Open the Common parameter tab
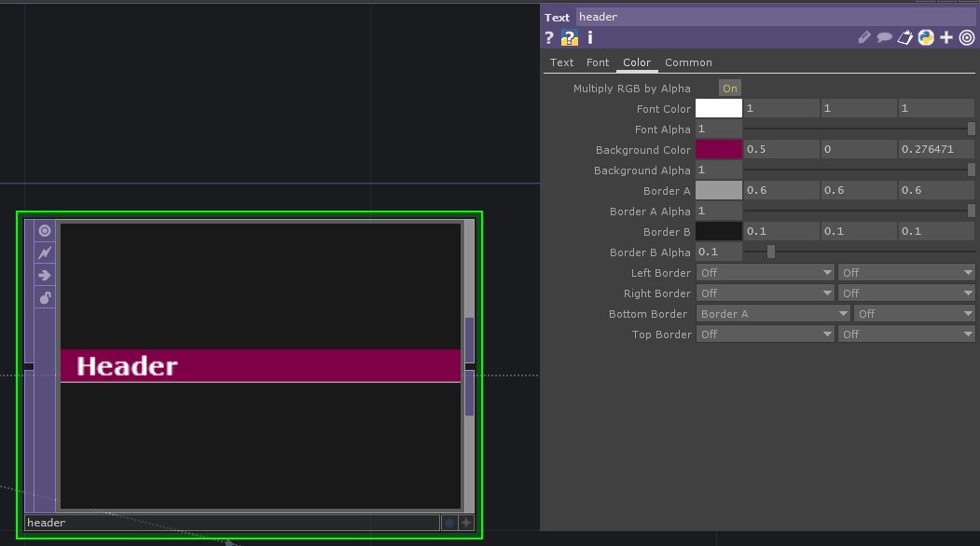Screen dimensions: 980x546 tap(688, 62)
